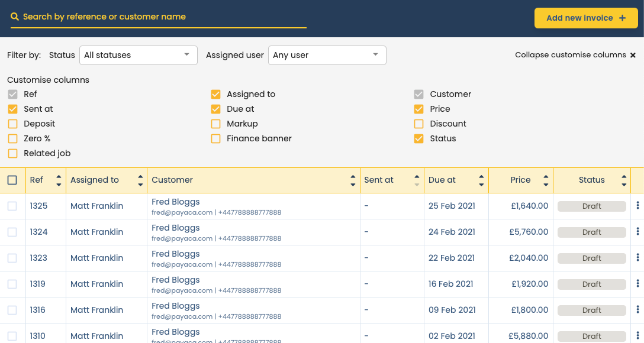Sort table by Price column arrows
644x343 pixels.
546,180
